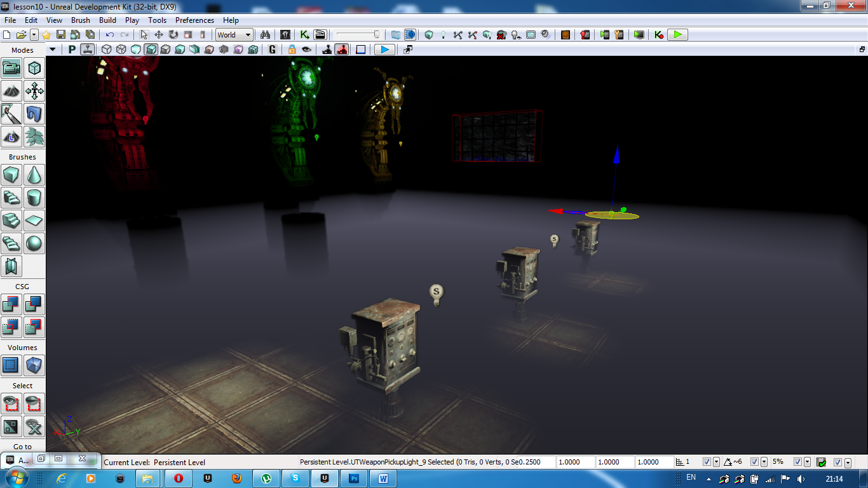Toggle Lit view mode cube
This screenshot has height=488, width=868.
point(151,50)
